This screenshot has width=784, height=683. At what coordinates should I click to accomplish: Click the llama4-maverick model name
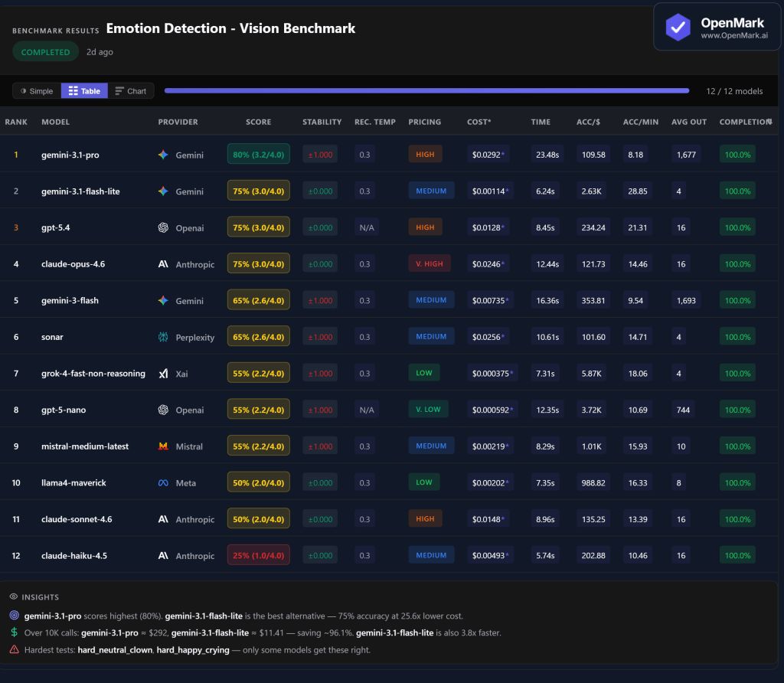click(x=73, y=483)
